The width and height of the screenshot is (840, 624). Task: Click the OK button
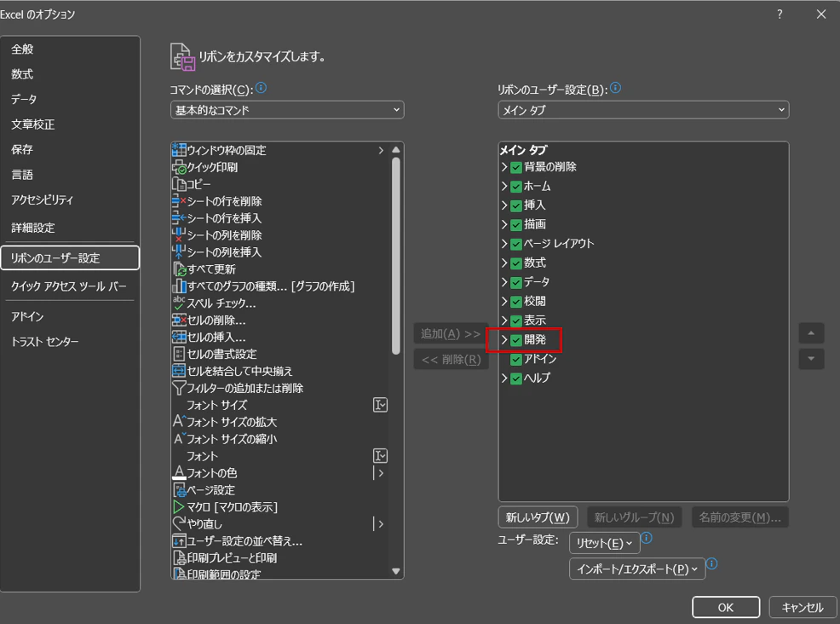[x=726, y=607]
